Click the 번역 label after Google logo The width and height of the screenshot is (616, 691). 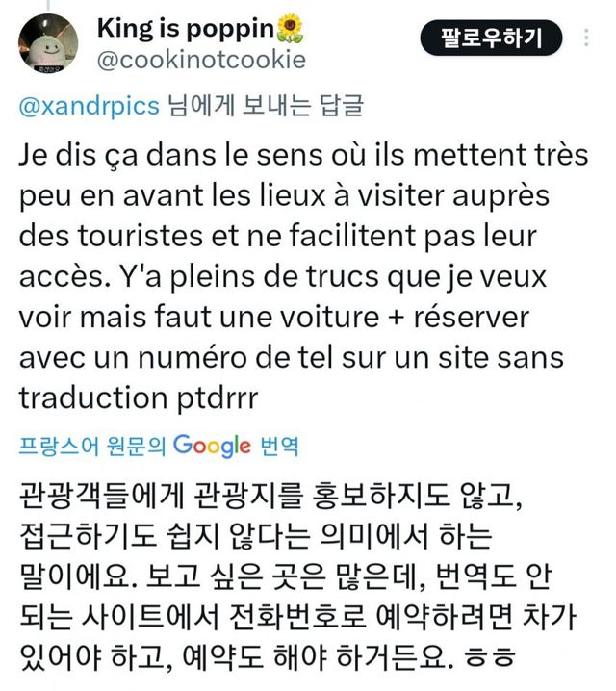pos(279,446)
